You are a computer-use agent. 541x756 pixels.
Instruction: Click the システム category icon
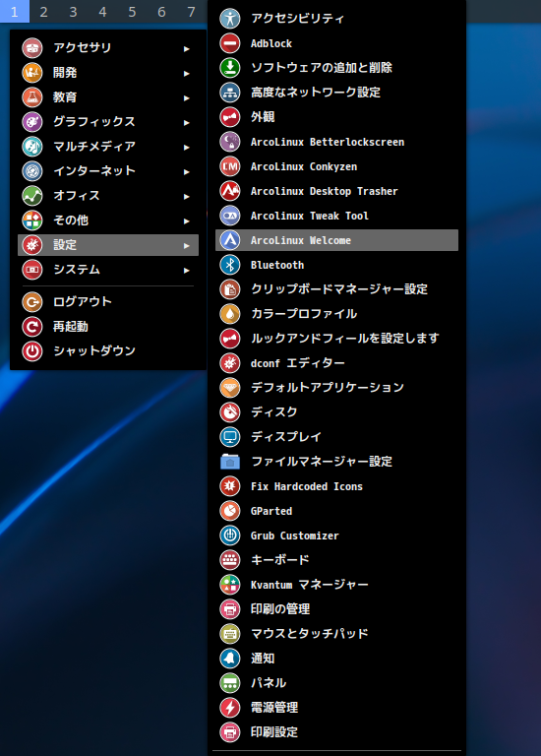pyautogui.click(x=32, y=270)
